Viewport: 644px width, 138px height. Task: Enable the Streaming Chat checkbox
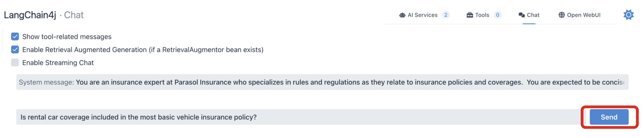(x=15, y=63)
